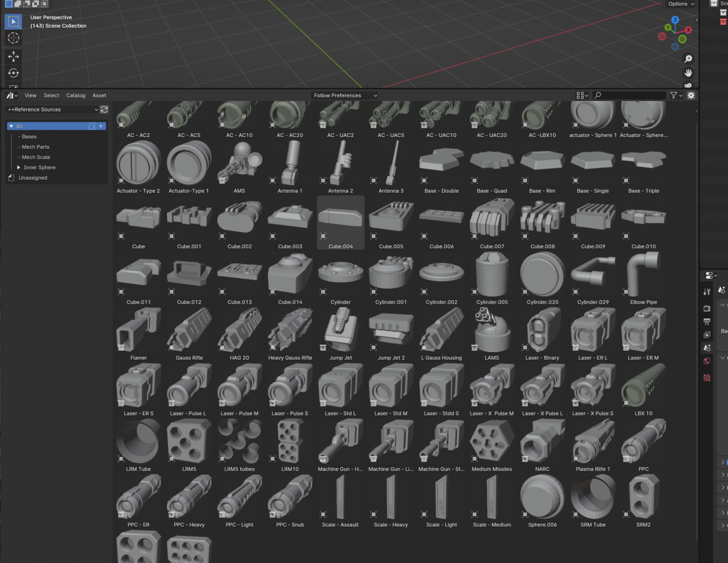728x563 pixels.
Task: Open the Render properties tab
Action: [x=707, y=308]
